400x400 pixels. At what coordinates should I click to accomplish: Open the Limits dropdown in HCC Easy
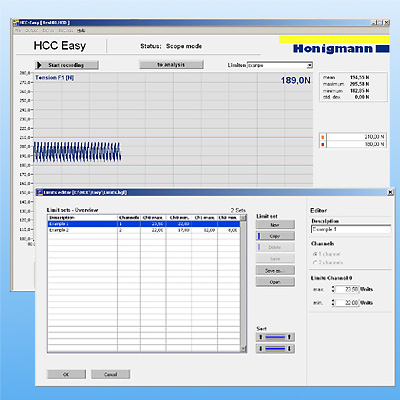(x=310, y=65)
